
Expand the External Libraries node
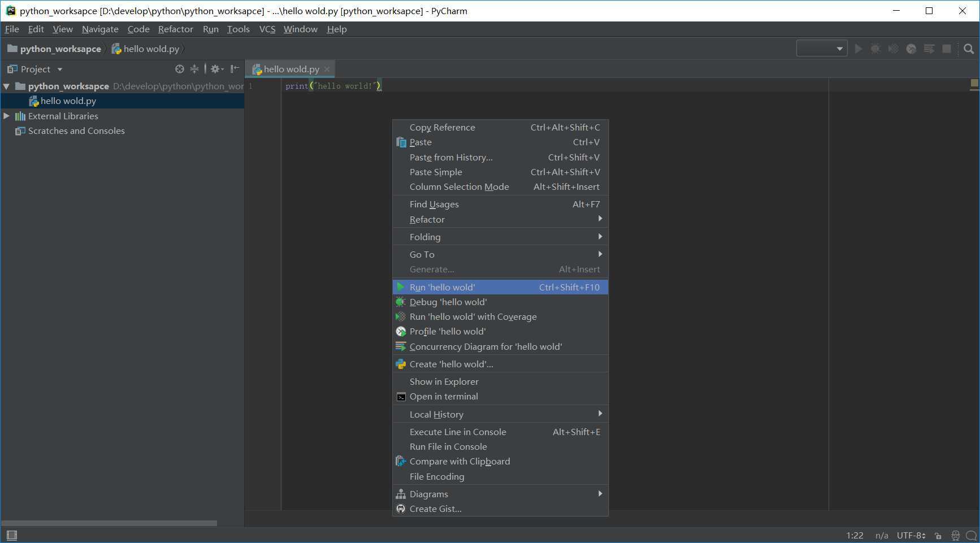tap(6, 116)
